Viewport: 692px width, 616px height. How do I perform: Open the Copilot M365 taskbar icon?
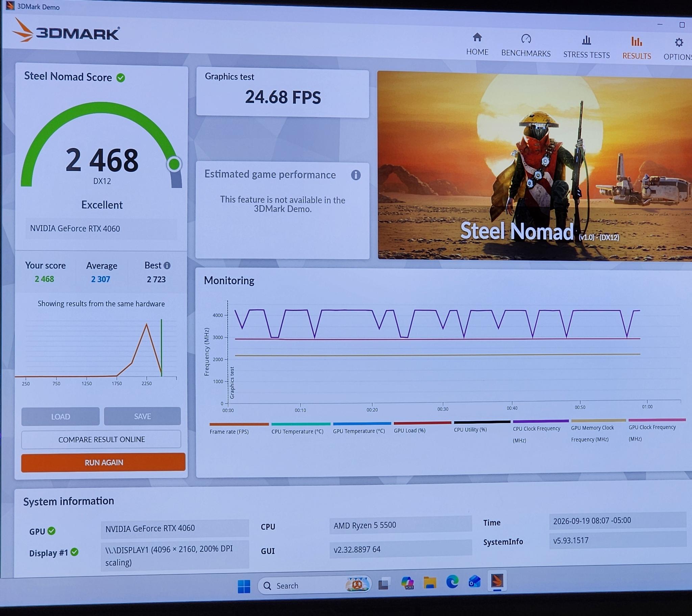407,583
